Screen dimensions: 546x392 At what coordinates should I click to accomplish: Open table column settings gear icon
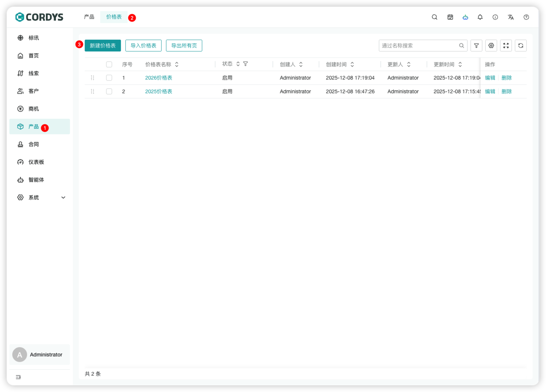click(x=491, y=45)
